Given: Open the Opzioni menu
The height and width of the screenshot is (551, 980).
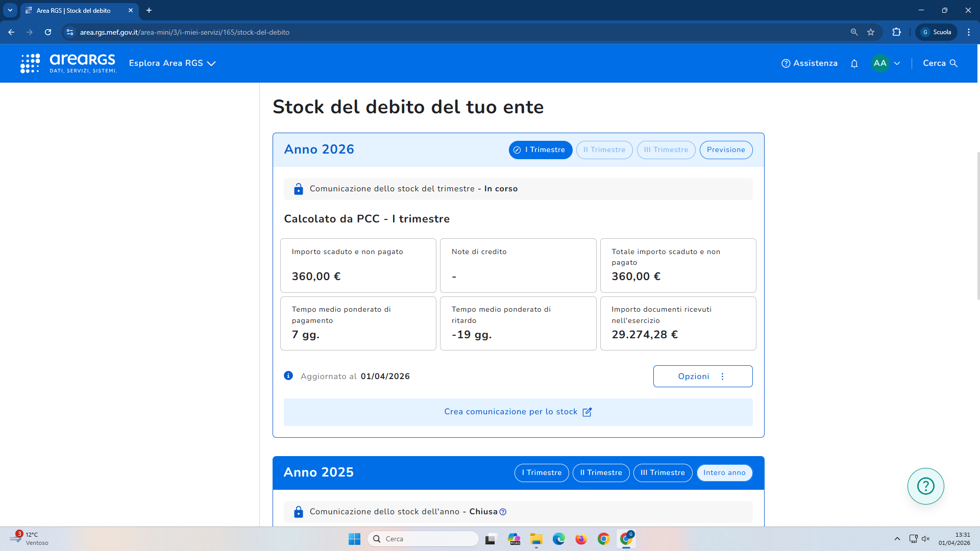Looking at the screenshot, I should (x=702, y=377).
